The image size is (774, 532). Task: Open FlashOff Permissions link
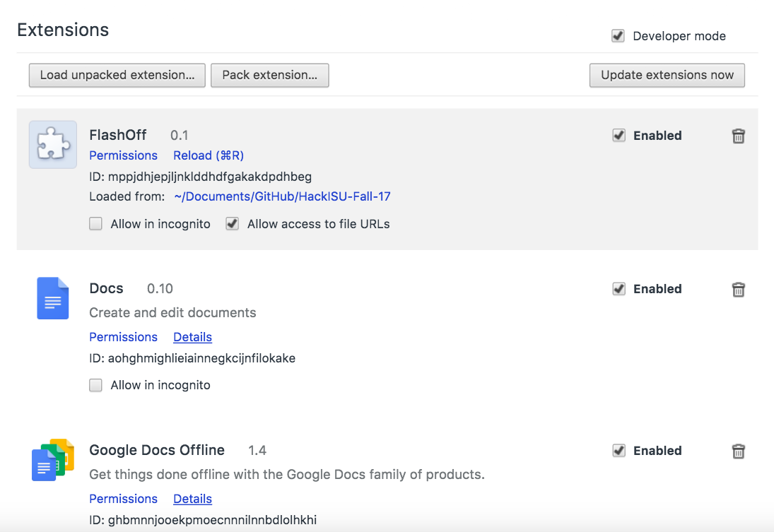(x=123, y=155)
